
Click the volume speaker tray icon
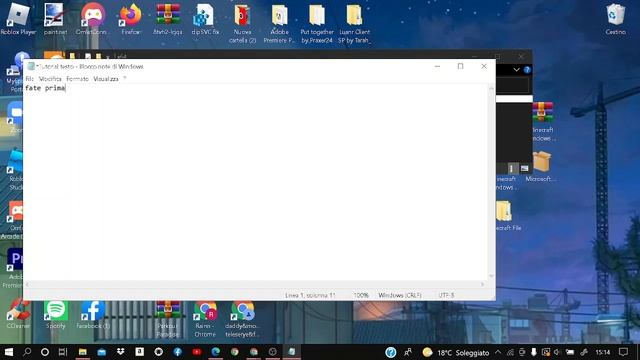point(558,352)
